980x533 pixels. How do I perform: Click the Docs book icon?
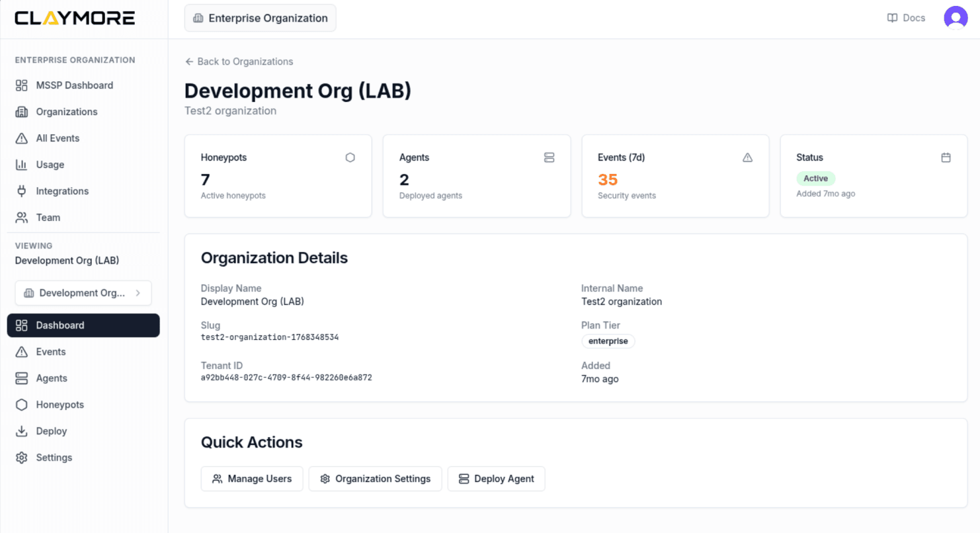pyautogui.click(x=892, y=18)
